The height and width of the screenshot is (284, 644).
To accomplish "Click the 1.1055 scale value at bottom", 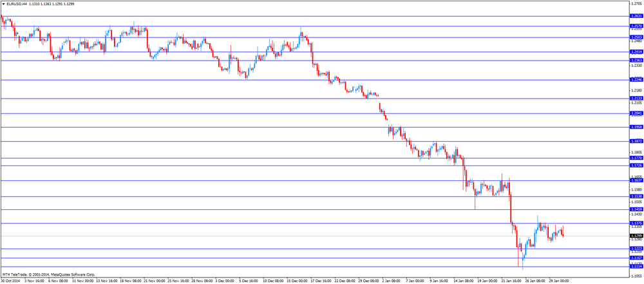I will coord(638,276).
